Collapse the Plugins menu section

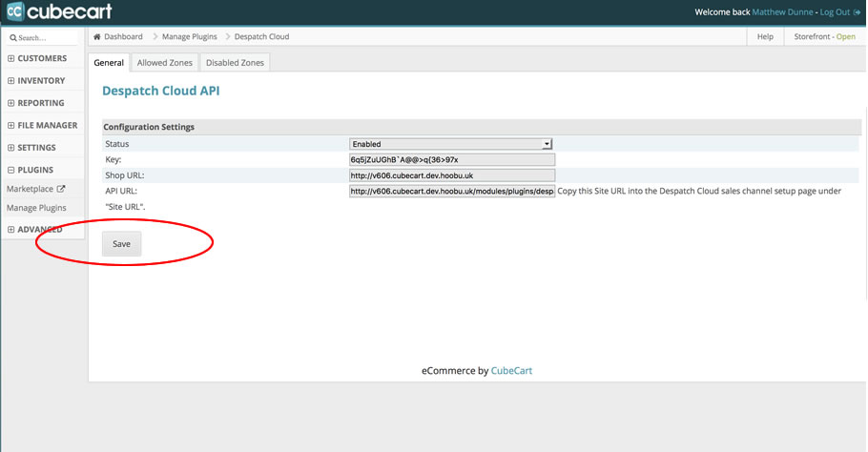point(10,170)
